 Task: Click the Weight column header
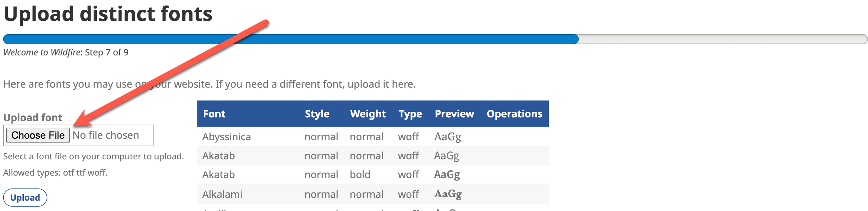tap(368, 114)
